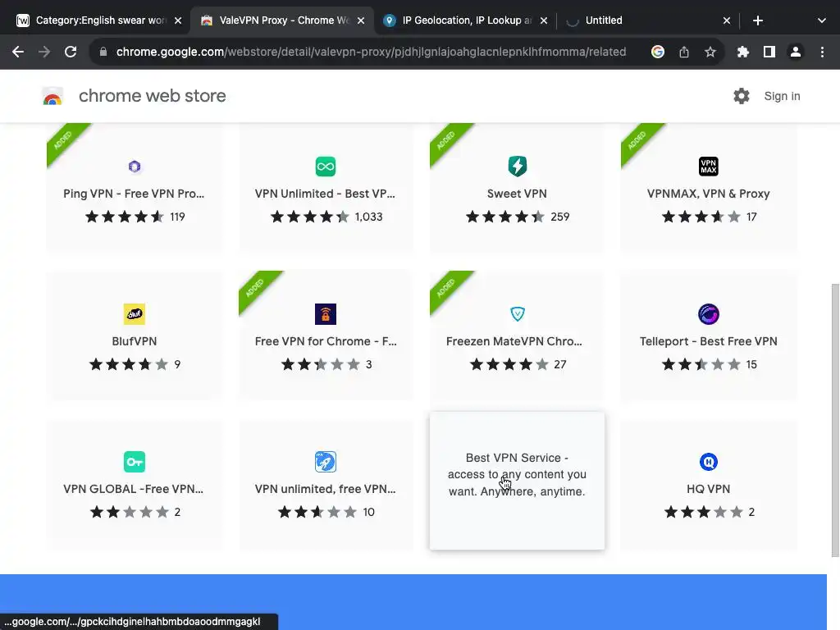Click the HQ VPN blue circle icon
This screenshot has height=630, width=840.
(x=708, y=462)
